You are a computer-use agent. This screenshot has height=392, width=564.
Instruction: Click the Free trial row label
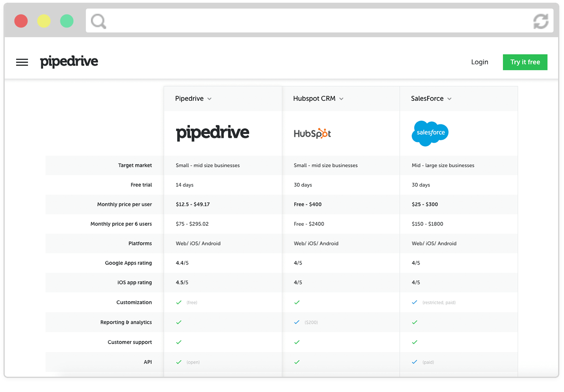point(141,185)
